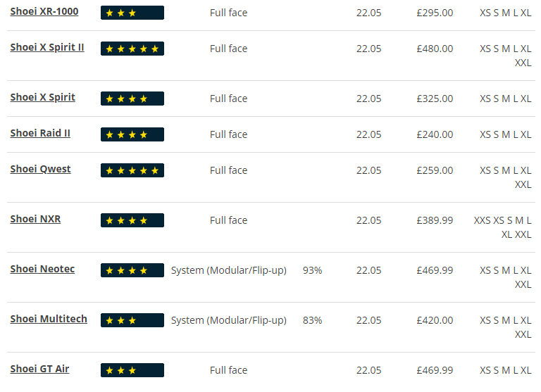Open the Shoei Raid II link

[x=40, y=134]
